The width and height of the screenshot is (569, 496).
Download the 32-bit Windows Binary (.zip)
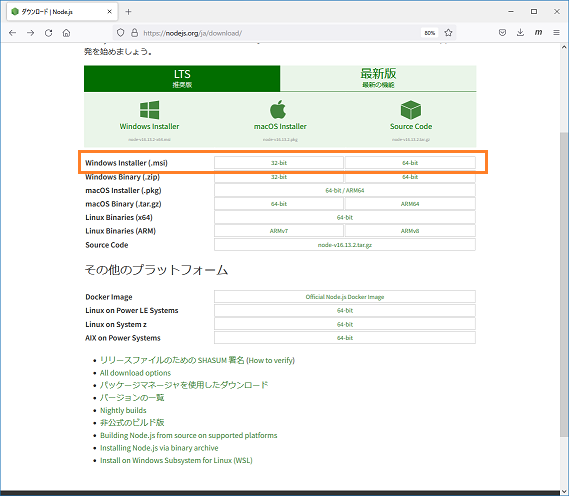pos(279,177)
